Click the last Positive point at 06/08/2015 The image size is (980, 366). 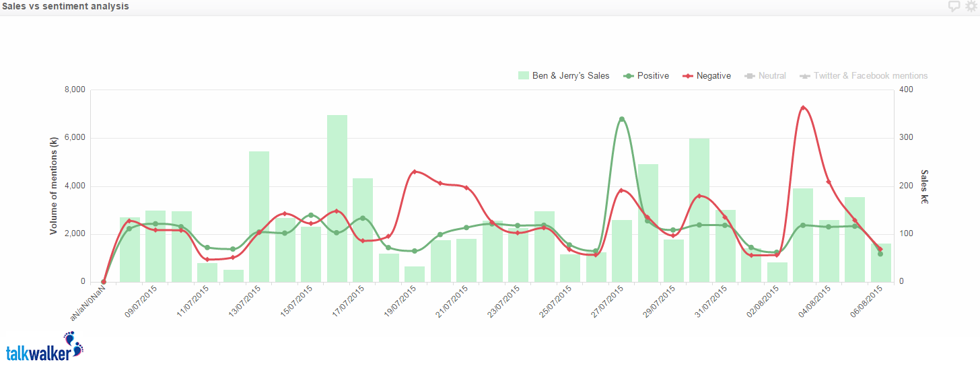tap(880, 254)
